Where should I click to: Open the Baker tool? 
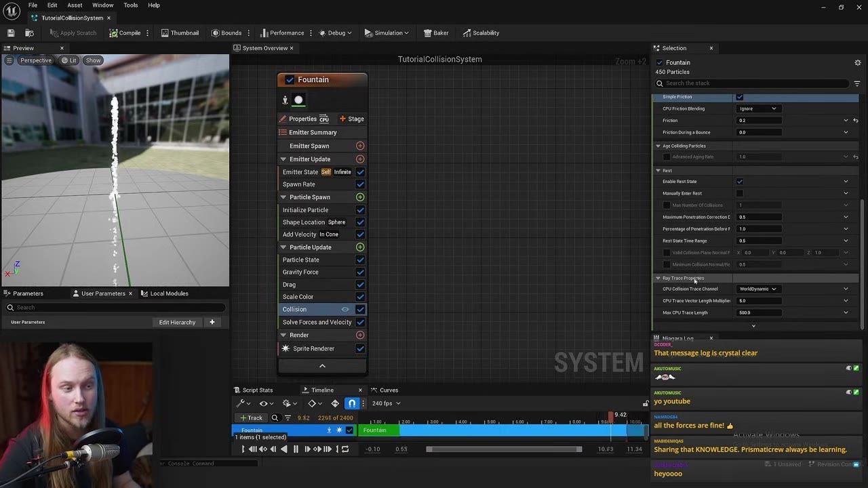[436, 33]
